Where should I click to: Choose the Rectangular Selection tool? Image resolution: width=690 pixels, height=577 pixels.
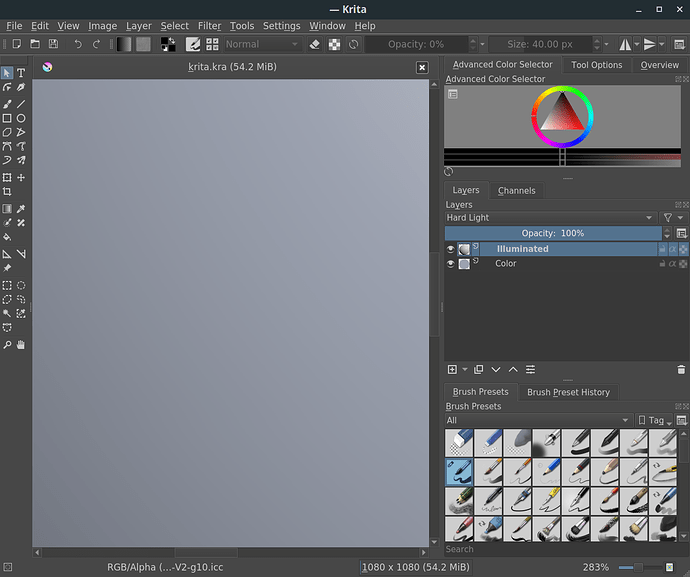pyautogui.click(x=7, y=285)
